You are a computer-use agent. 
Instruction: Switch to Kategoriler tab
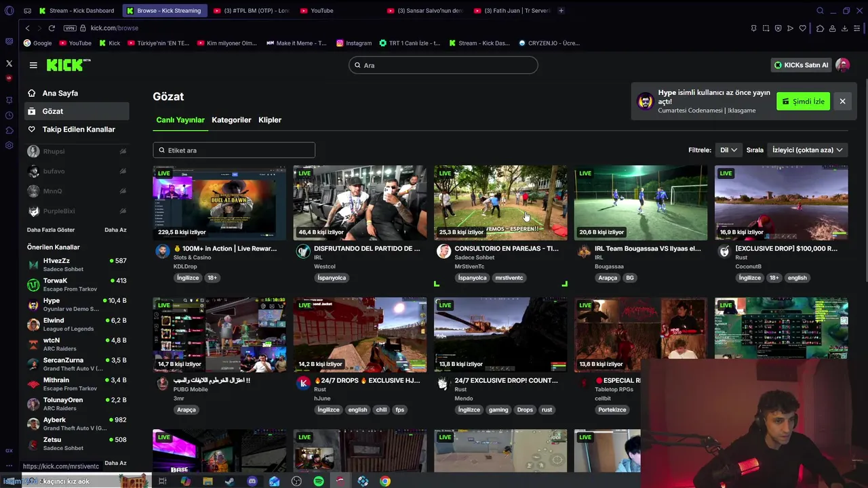click(231, 120)
